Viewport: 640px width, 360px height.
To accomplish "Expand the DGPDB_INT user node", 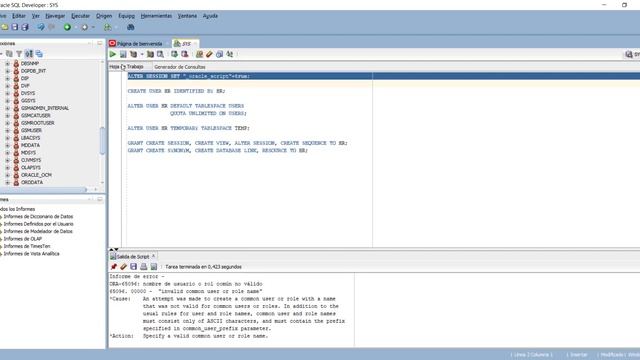I will [7, 71].
